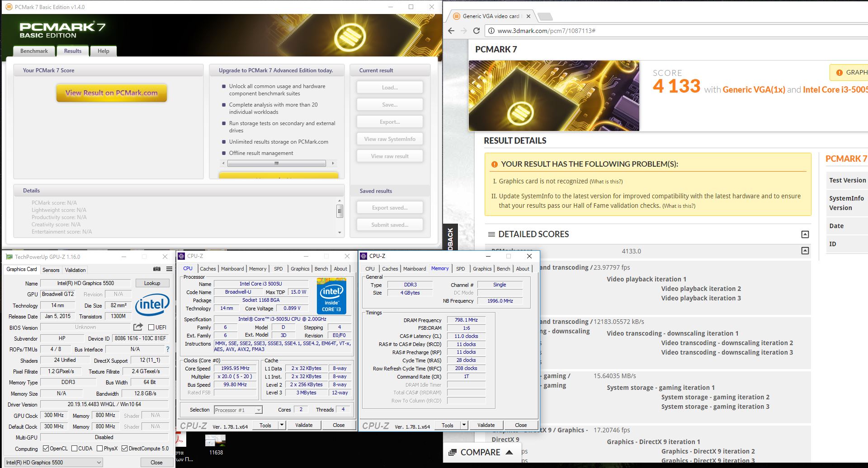Click Details list vertical scrollbar thumb

click(x=340, y=211)
